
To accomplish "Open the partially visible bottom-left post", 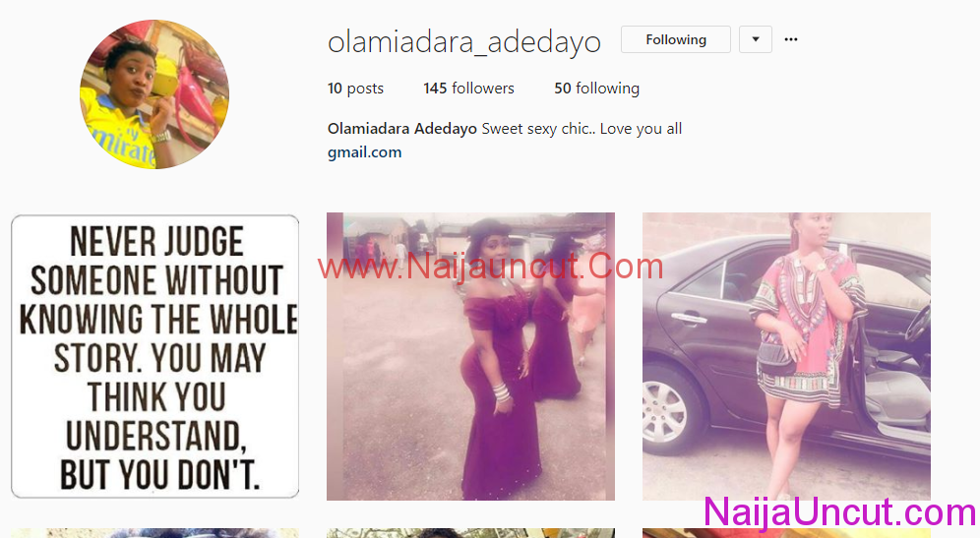I will (155, 533).
